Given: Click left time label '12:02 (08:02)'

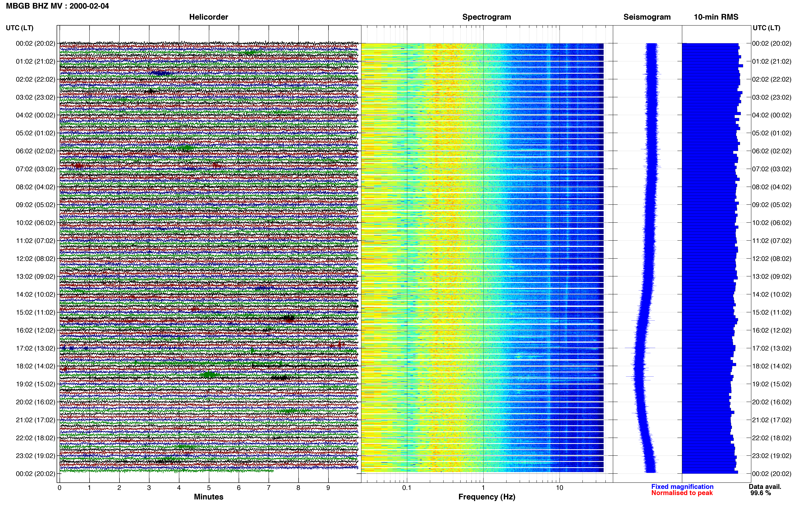Looking at the screenshot, I should click(36, 259).
